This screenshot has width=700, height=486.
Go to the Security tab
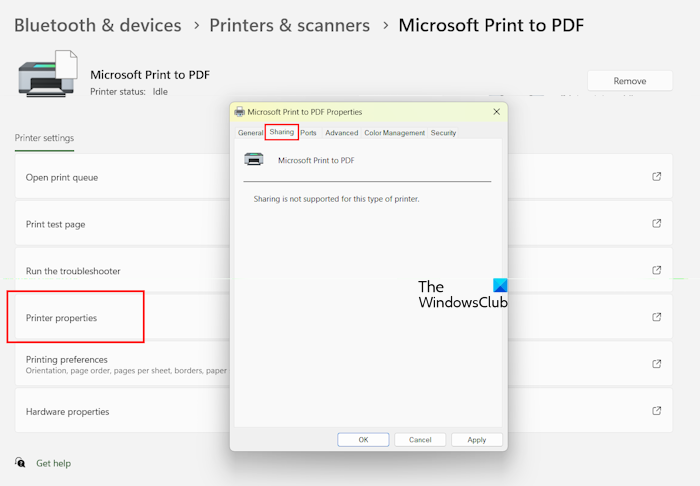[443, 133]
